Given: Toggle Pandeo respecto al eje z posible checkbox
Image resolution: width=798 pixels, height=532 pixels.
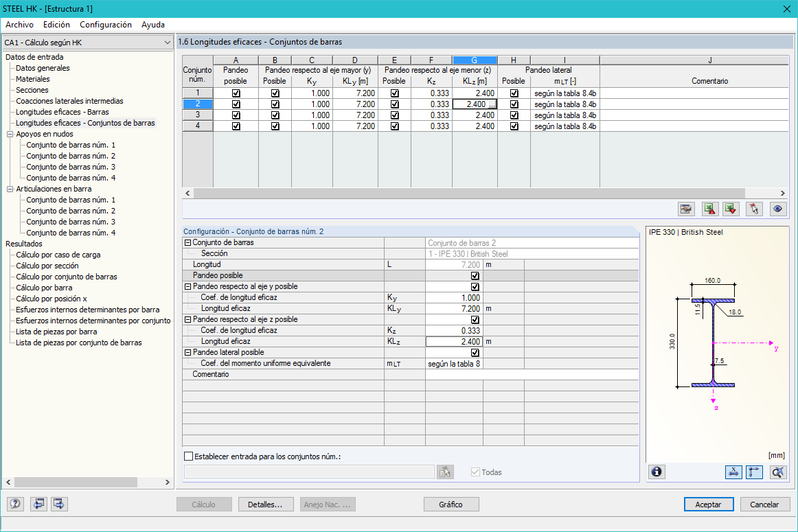Looking at the screenshot, I should pos(475,320).
